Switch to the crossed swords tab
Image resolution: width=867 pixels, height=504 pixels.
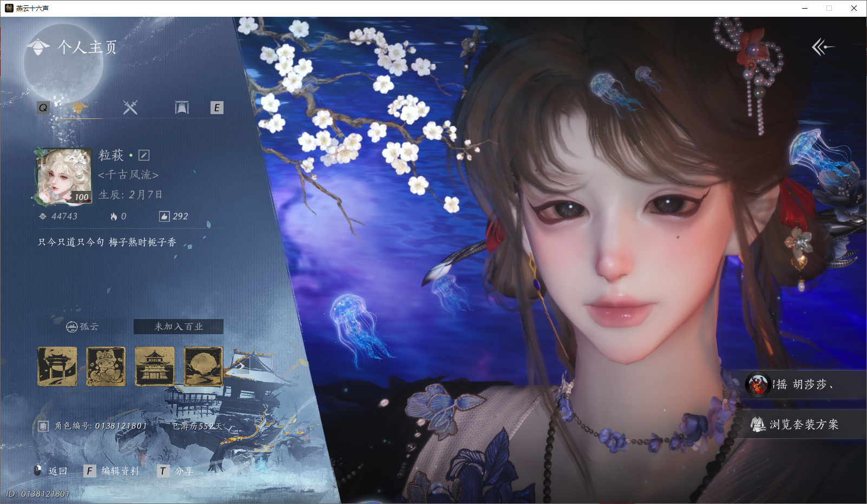click(130, 107)
